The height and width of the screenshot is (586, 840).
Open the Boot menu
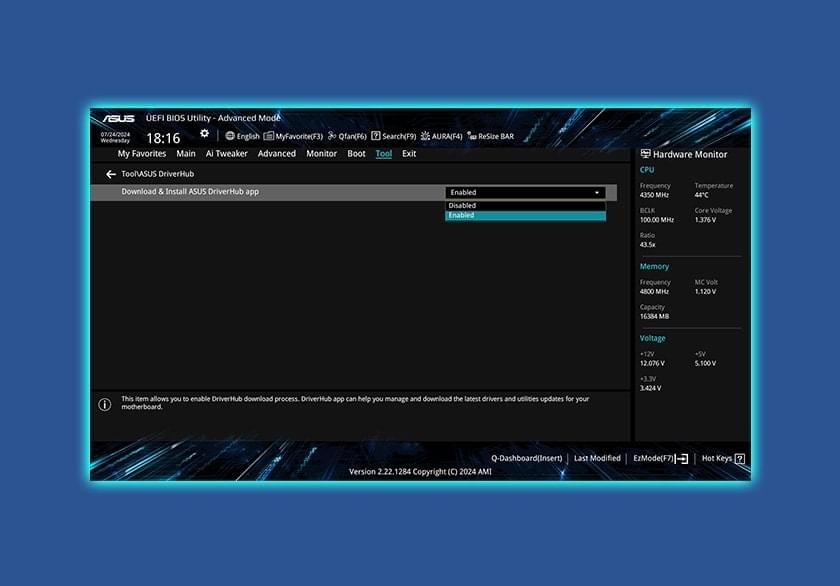tap(356, 153)
